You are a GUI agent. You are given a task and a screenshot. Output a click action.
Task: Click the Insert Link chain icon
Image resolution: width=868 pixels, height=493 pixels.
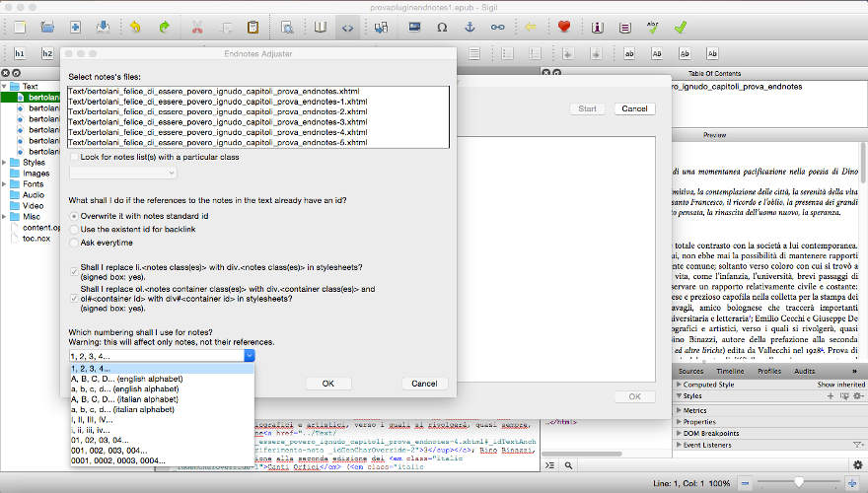[498, 27]
